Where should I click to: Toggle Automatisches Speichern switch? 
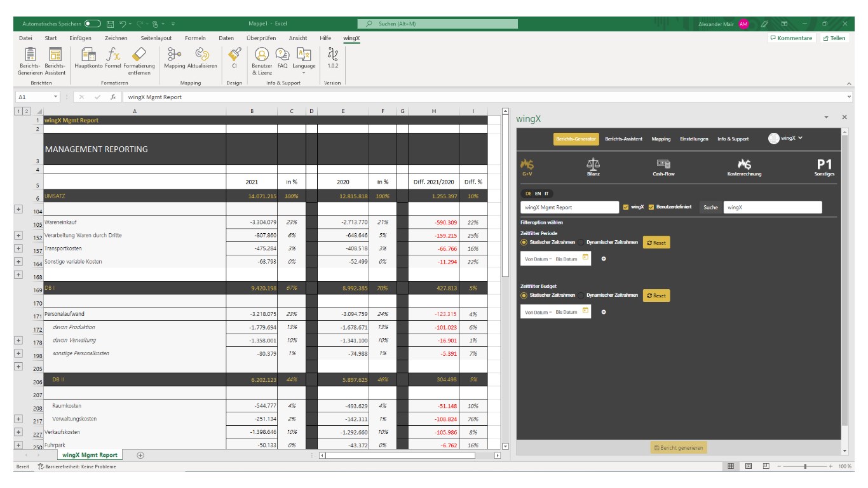click(x=93, y=24)
